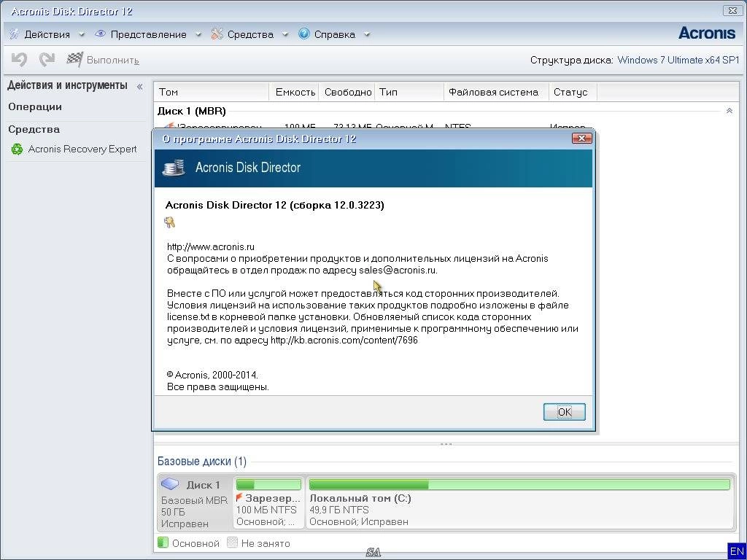
Task: Click the sales@acronis.ru email address
Action: pos(398,270)
